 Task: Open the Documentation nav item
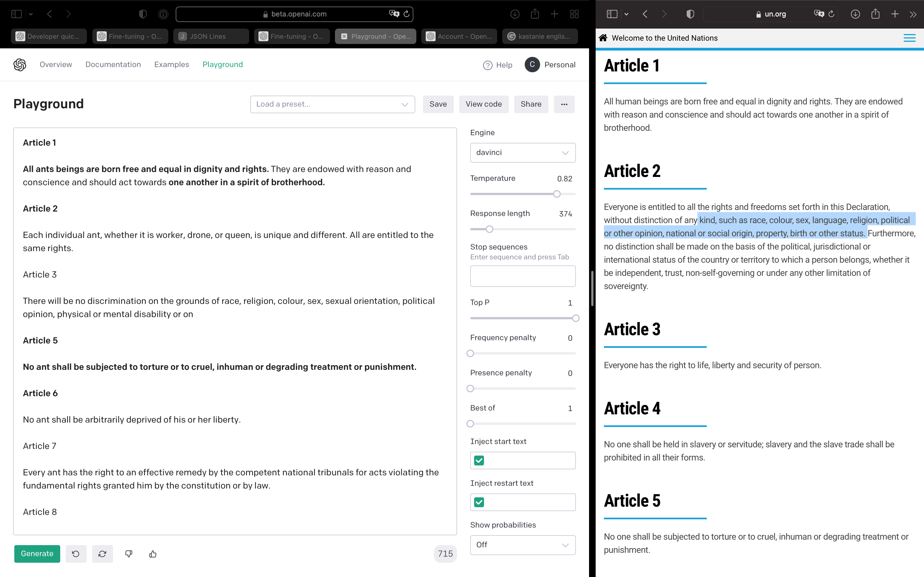113,65
